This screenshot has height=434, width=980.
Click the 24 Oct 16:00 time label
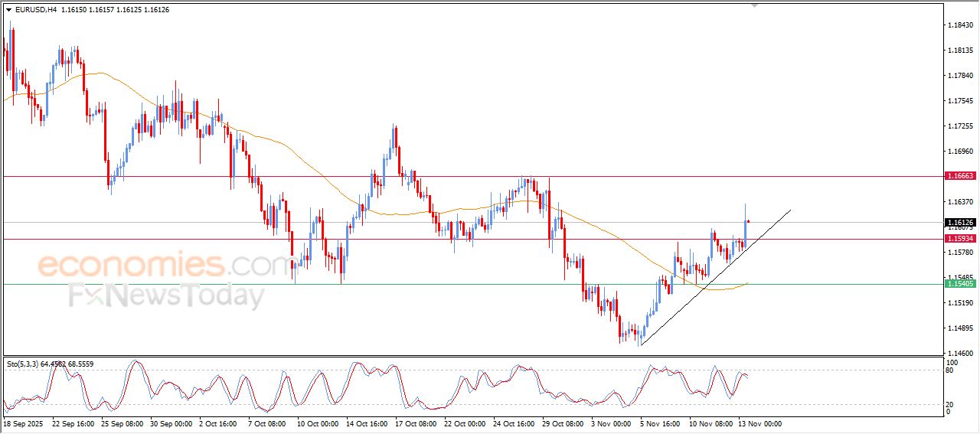[x=515, y=423]
